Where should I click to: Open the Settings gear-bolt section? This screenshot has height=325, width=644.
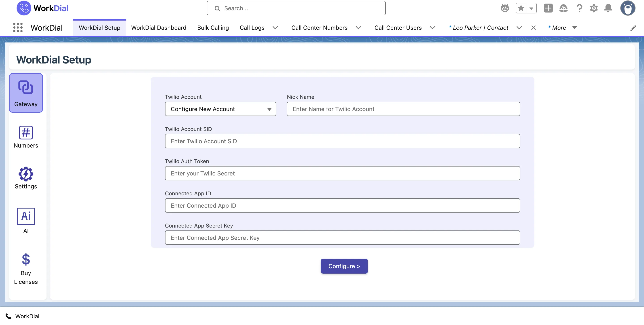pos(26,178)
